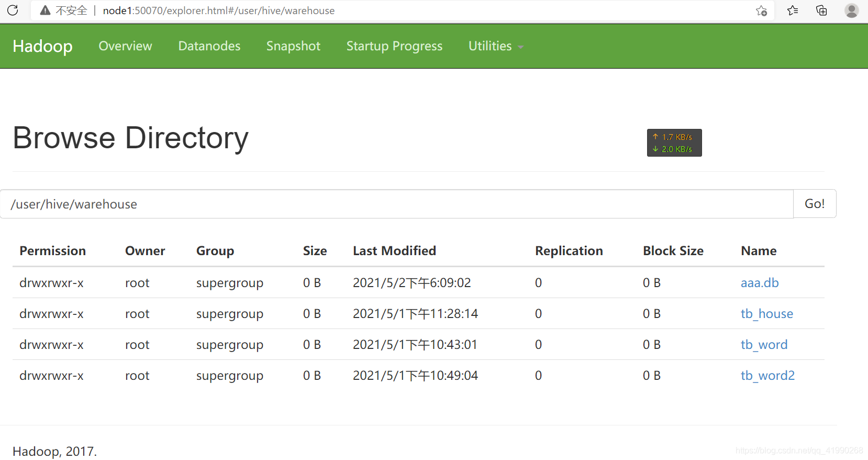
Task: Click the Block Size column header
Action: [673, 251]
